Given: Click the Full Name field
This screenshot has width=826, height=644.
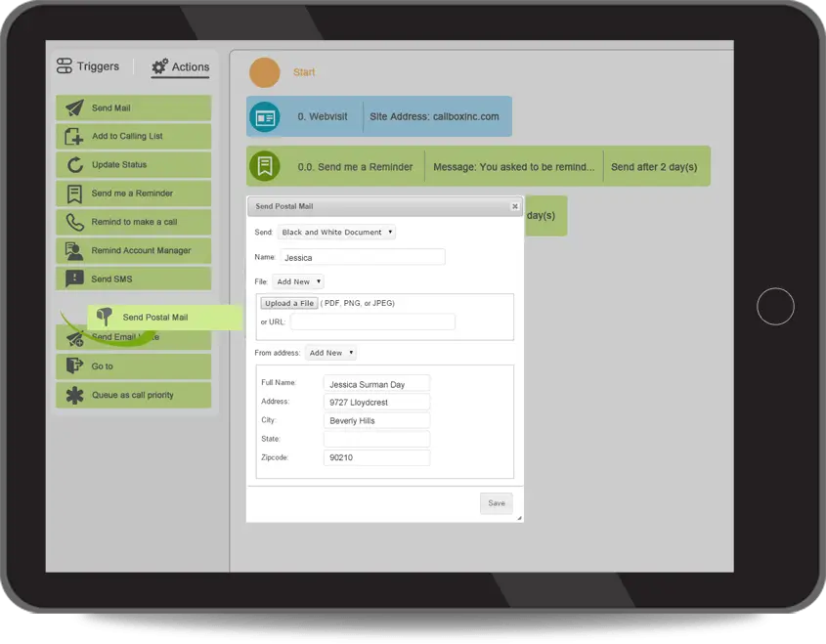Looking at the screenshot, I should coord(376,384).
